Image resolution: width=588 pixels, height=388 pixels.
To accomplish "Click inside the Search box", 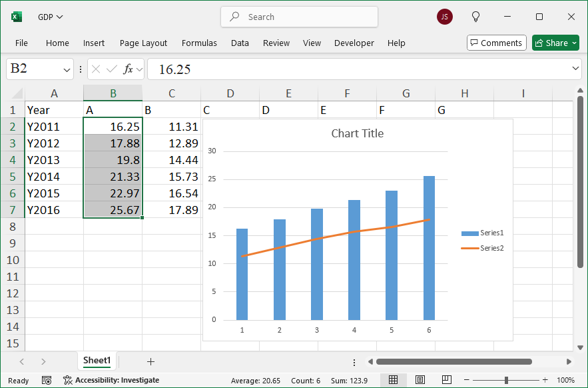I will (x=299, y=16).
